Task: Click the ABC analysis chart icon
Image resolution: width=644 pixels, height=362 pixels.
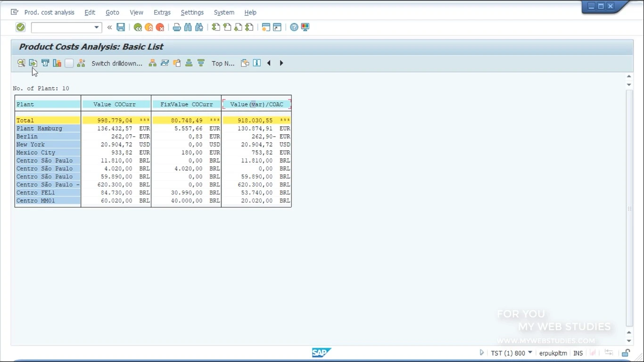Action: [x=57, y=63]
